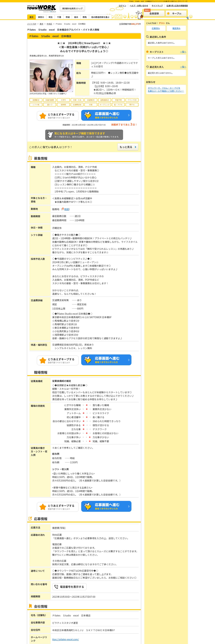This screenshot has height=644, width=215.
Task: Click the シフト制 tag
Action: click(x=36, y=105)
